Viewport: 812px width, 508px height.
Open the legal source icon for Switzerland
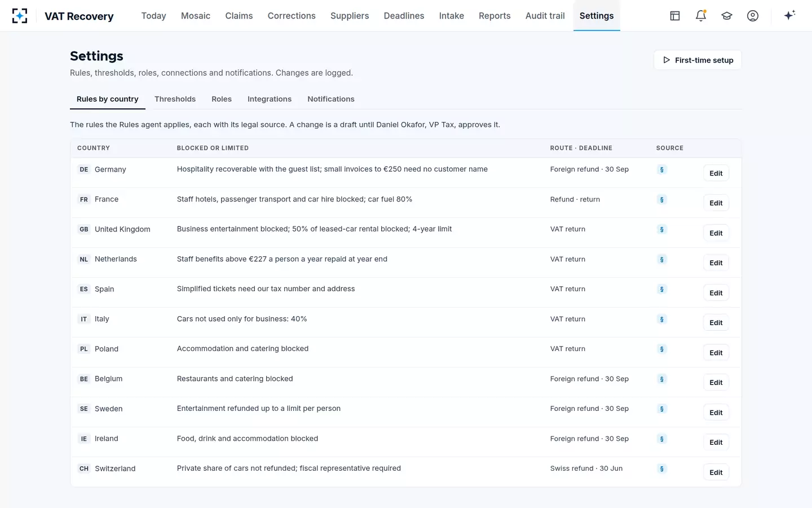pyautogui.click(x=662, y=468)
